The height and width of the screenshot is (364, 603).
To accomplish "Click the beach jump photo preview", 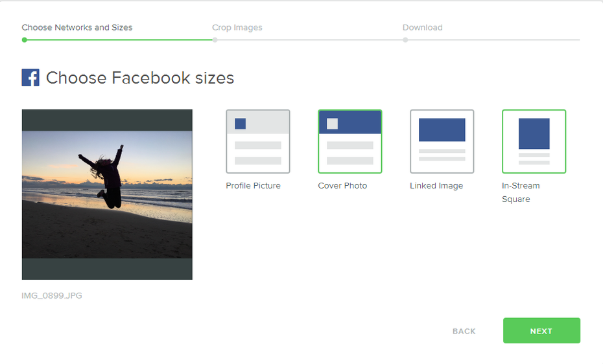I will pyautogui.click(x=107, y=194).
